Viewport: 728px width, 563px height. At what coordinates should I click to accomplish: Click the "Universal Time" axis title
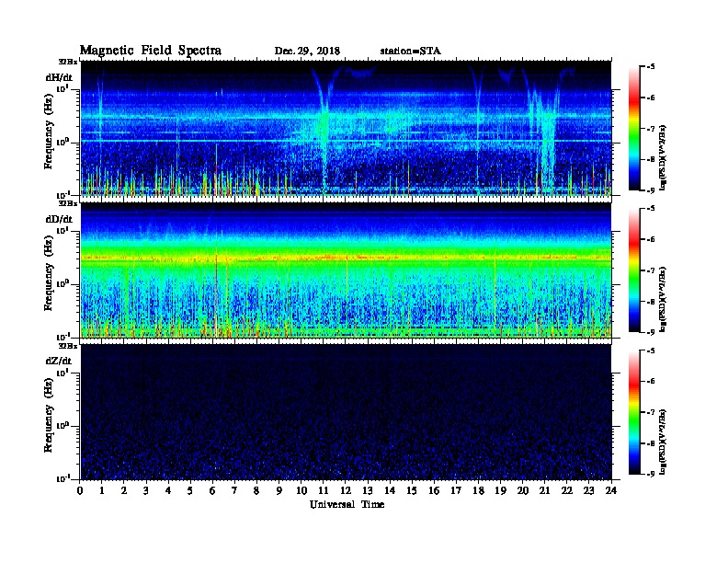tap(347, 504)
